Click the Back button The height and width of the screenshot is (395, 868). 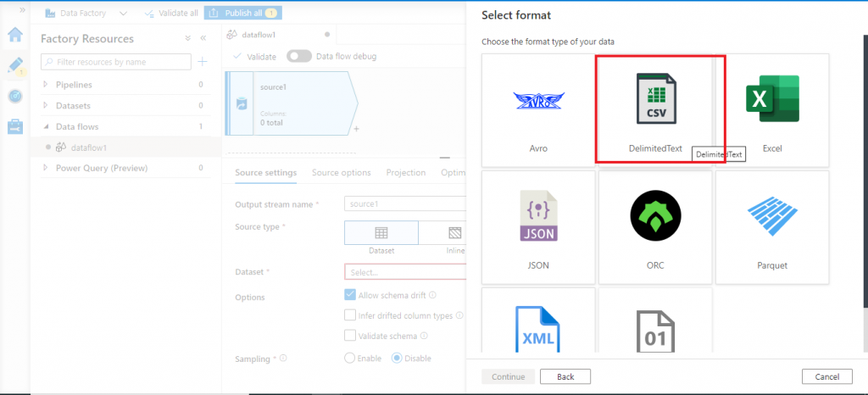click(x=565, y=376)
